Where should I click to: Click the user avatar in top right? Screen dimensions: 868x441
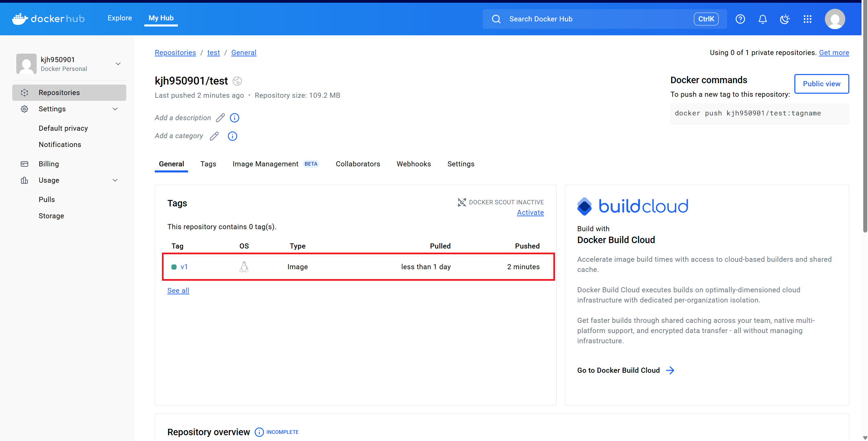pyautogui.click(x=835, y=19)
